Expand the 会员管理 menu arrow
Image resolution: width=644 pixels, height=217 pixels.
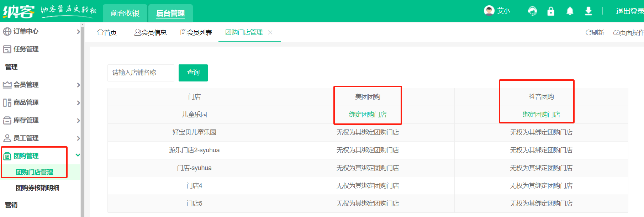click(78, 85)
